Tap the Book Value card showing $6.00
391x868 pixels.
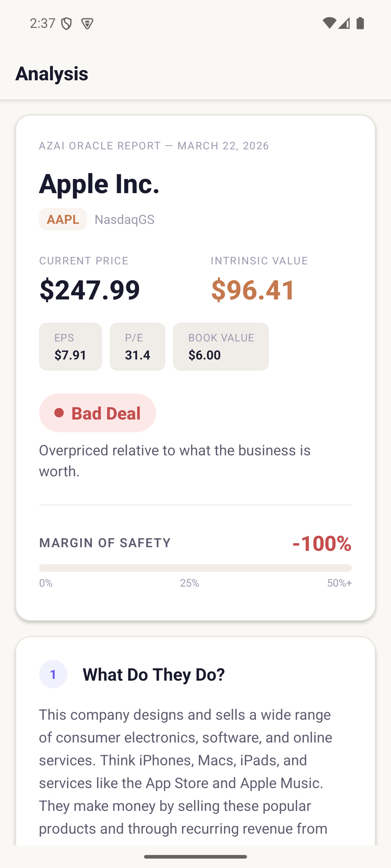[221, 346]
